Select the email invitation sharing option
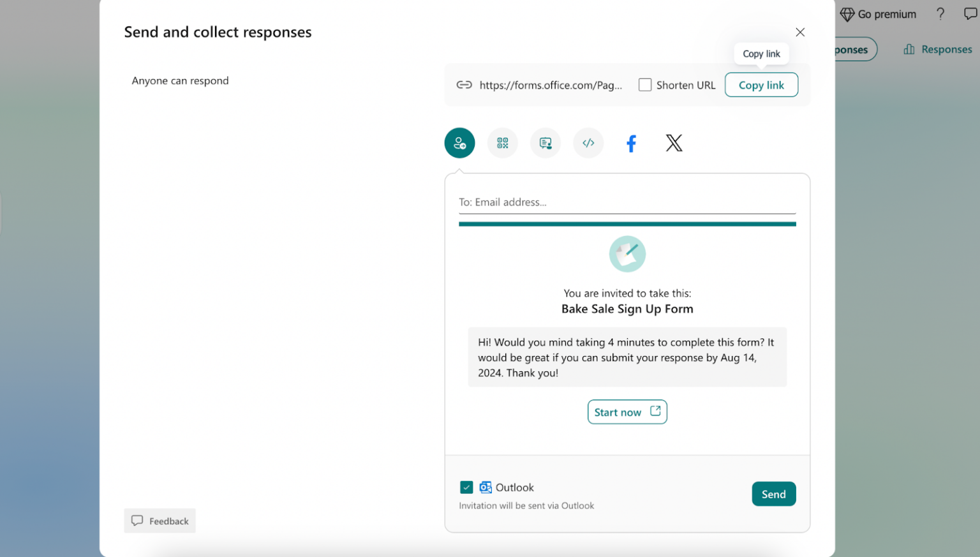This screenshot has width=980, height=557. pos(459,143)
